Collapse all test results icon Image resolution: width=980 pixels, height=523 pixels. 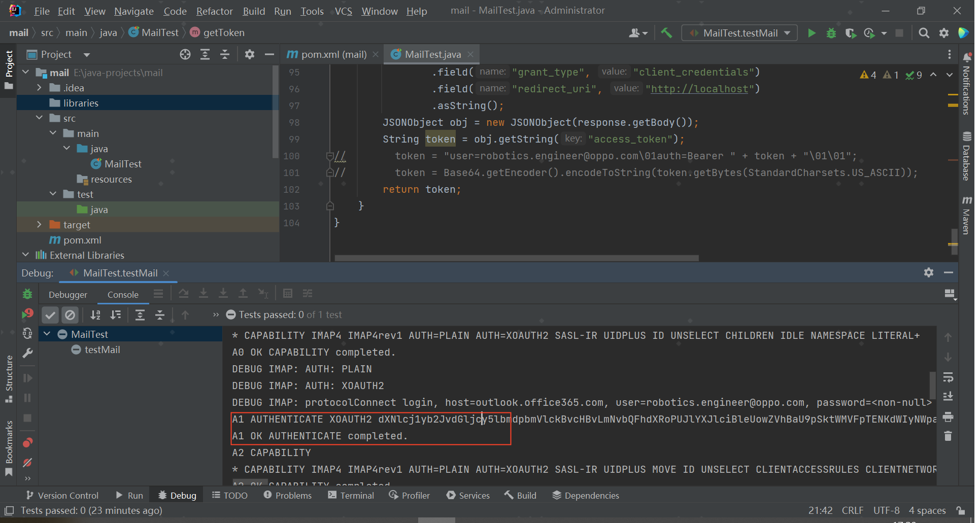click(x=160, y=315)
